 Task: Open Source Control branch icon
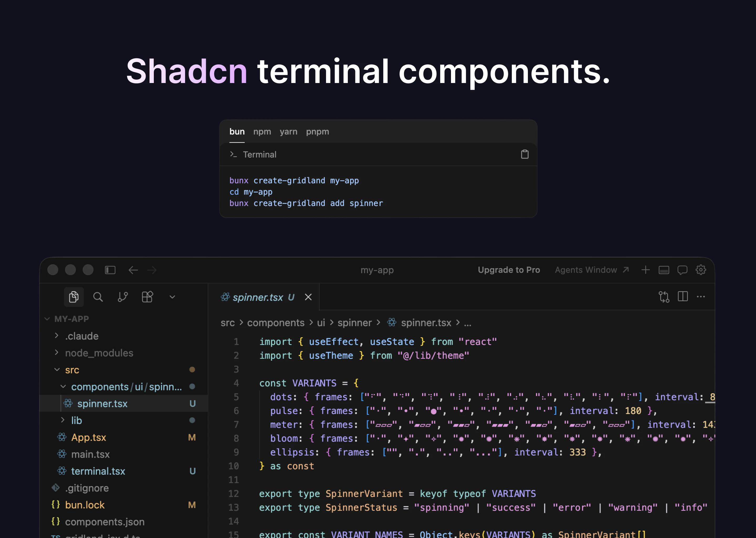pyautogui.click(x=123, y=297)
